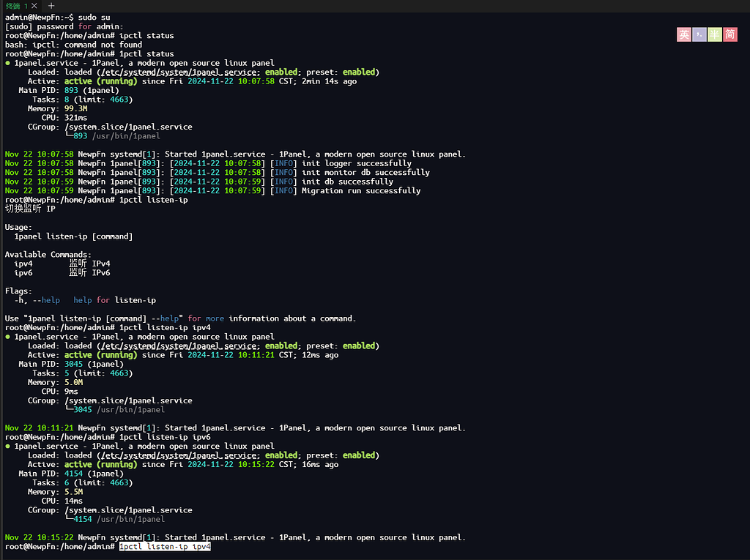
Task: Click the 'Migration run successfully' log line
Action: [361, 190]
